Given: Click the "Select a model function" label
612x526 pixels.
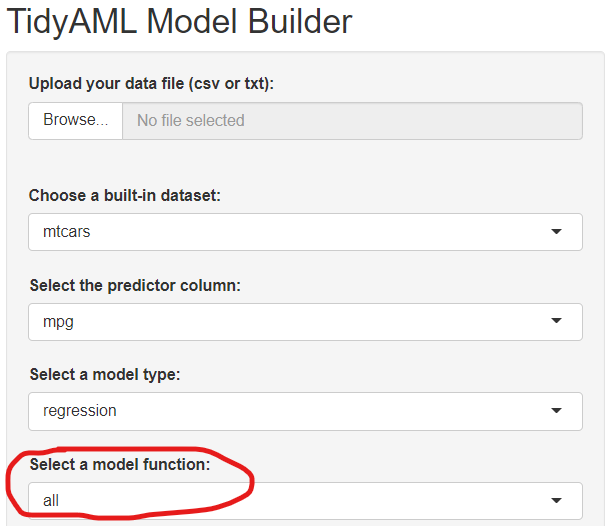Looking at the screenshot, I should click(x=120, y=464).
